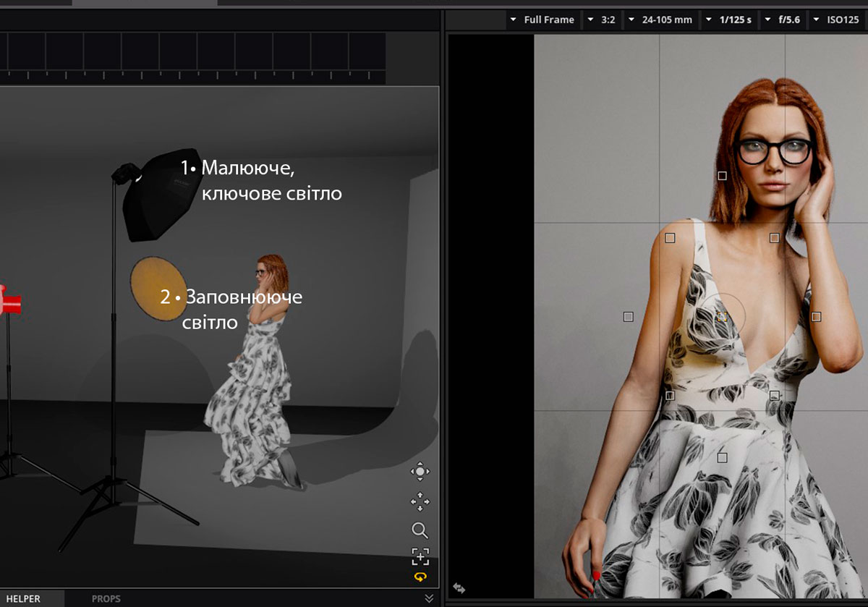This screenshot has height=607, width=868.
Task: Select the golden round reflector in scene
Action: tap(158, 289)
